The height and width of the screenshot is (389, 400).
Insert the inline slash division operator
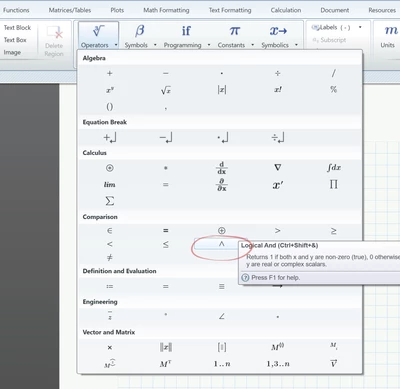tap(333, 73)
